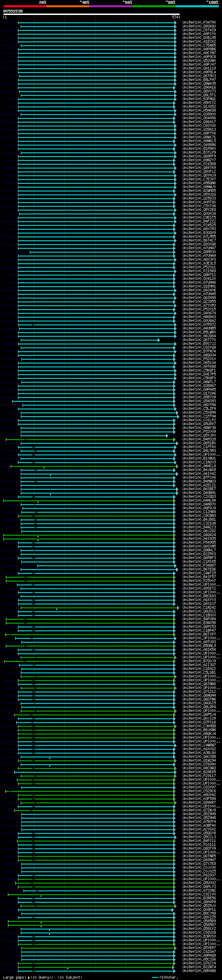The height and width of the screenshot is (980, 222).
Task: Open hit UniRef100_C6T429
Action: pos(199,30)
